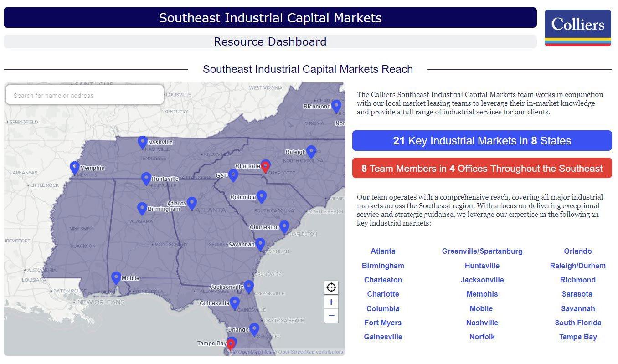
Task: Select the Jacksonville map pin
Action: pyautogui.click(x=248, y=287)
